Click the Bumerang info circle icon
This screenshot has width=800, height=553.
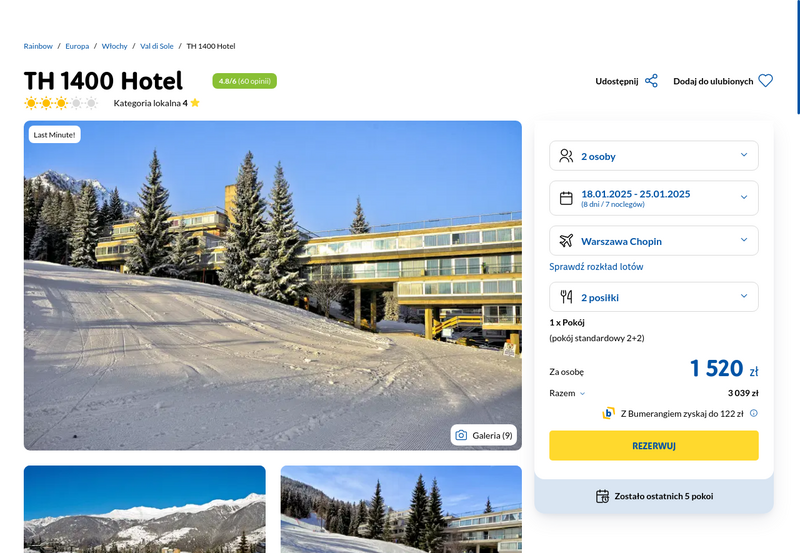click(754, 413)
